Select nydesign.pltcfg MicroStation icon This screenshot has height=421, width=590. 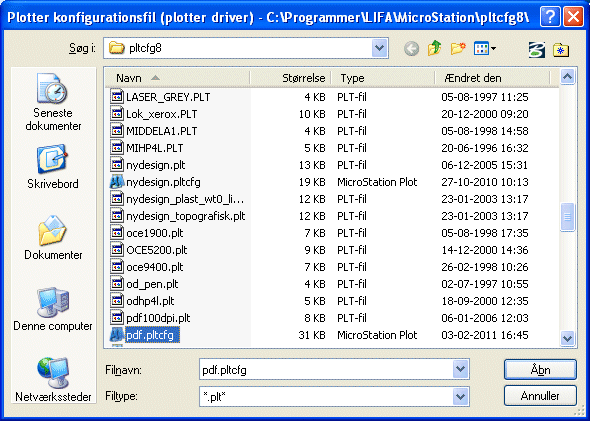tap(117, 182)
